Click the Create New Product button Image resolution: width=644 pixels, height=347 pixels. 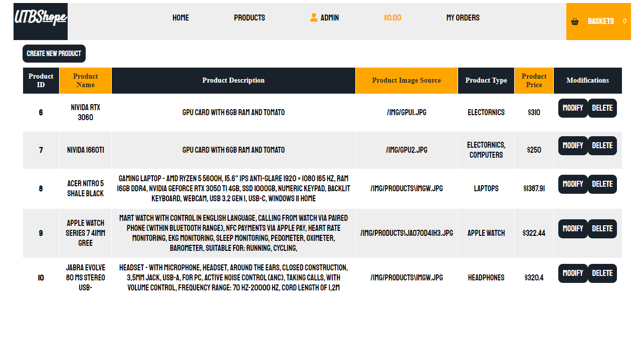click(x=54, y=54)
